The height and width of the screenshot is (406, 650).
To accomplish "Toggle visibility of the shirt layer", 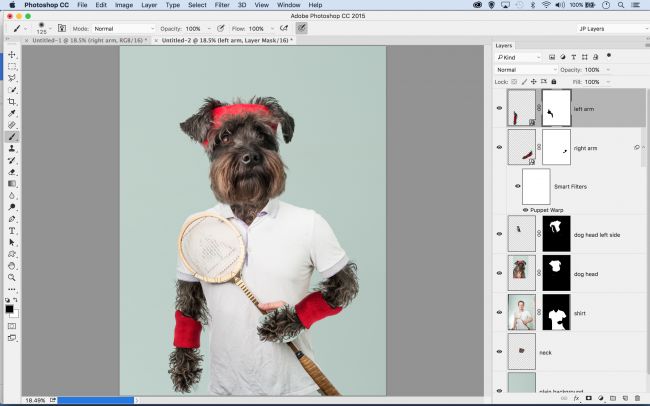I will tap(499, 312).
